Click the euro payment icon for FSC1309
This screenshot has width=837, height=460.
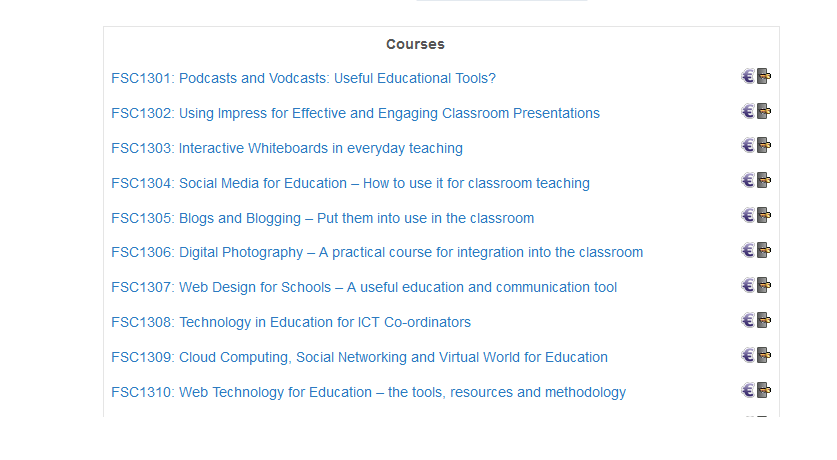tap(748, 356)
